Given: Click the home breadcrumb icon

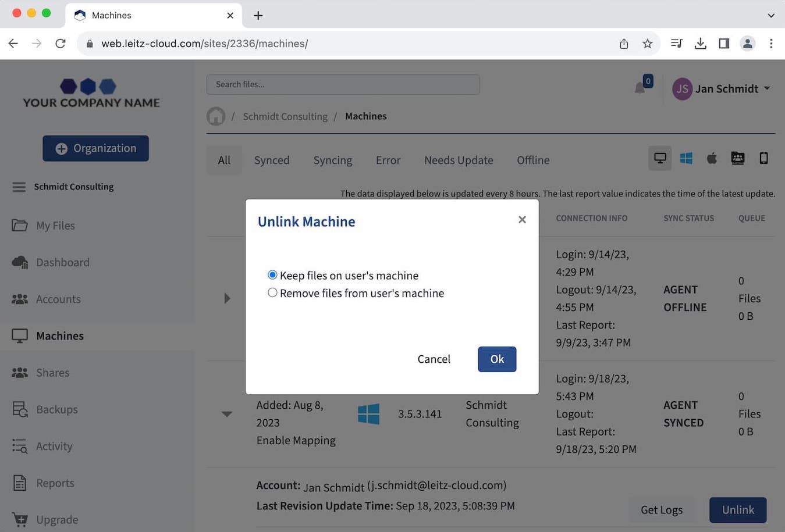Looking at the screenshot, I should click(x=215, y=116).
